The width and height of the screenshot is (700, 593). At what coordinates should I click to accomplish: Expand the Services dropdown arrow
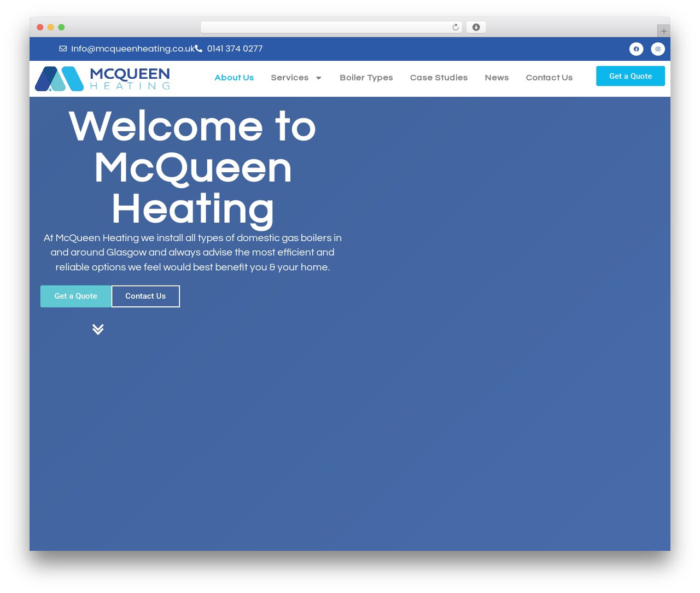point(319,78)
